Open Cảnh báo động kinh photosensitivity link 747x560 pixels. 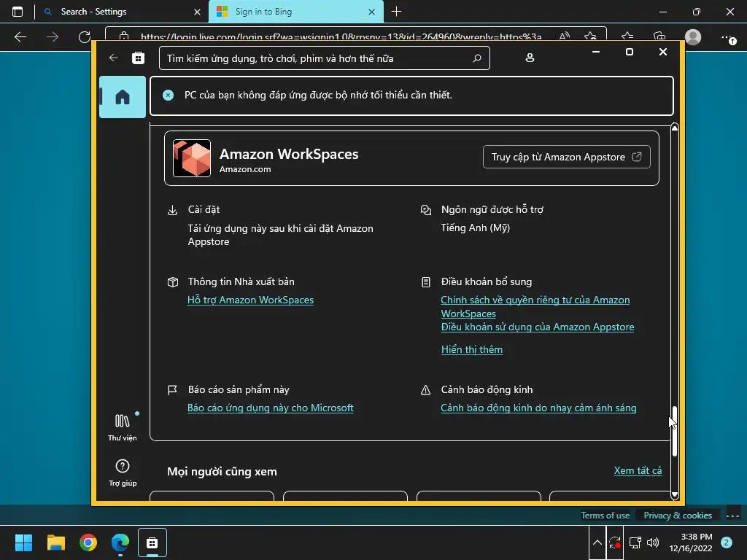tap(538, 408)
